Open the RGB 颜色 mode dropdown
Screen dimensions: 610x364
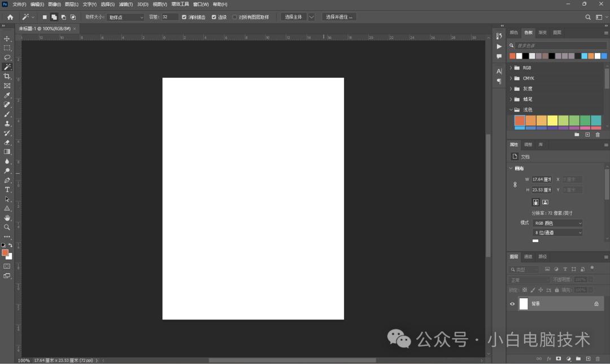pyautogui.click(x=557, y=223)
